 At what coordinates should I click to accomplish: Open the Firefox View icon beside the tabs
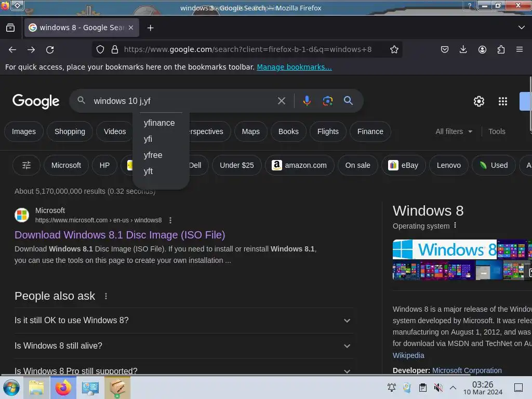pos(10,28)
